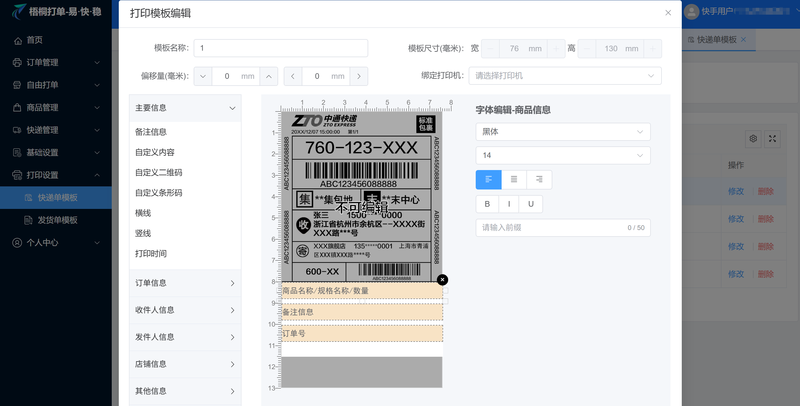Expand the 发件人信息 section

[x=185, y=337]
